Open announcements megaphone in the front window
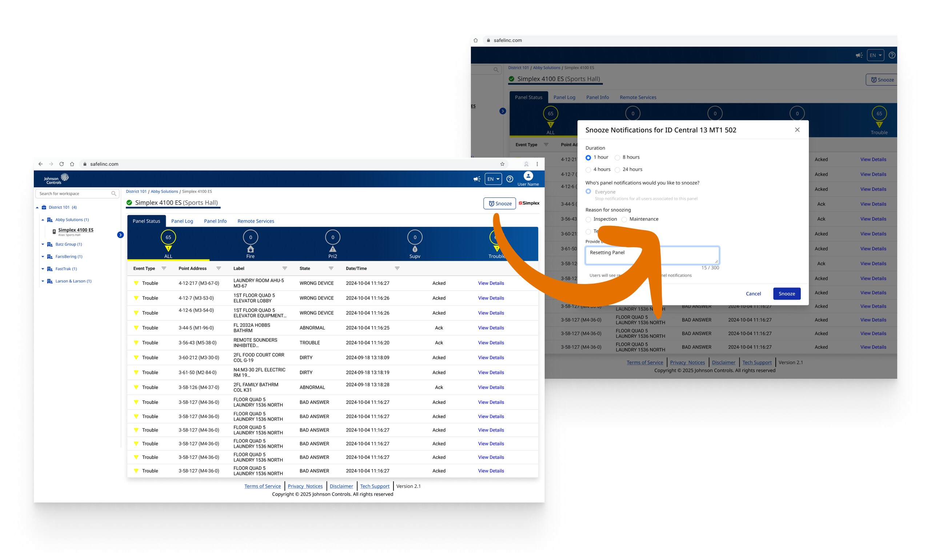Image resolution: width=931 pixels, height=560 pixels. coord(477,179)
